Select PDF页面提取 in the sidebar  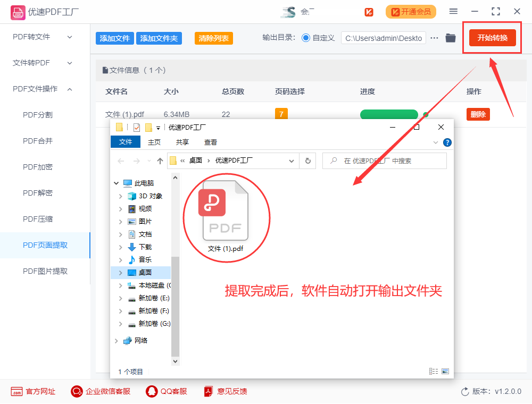45,246
